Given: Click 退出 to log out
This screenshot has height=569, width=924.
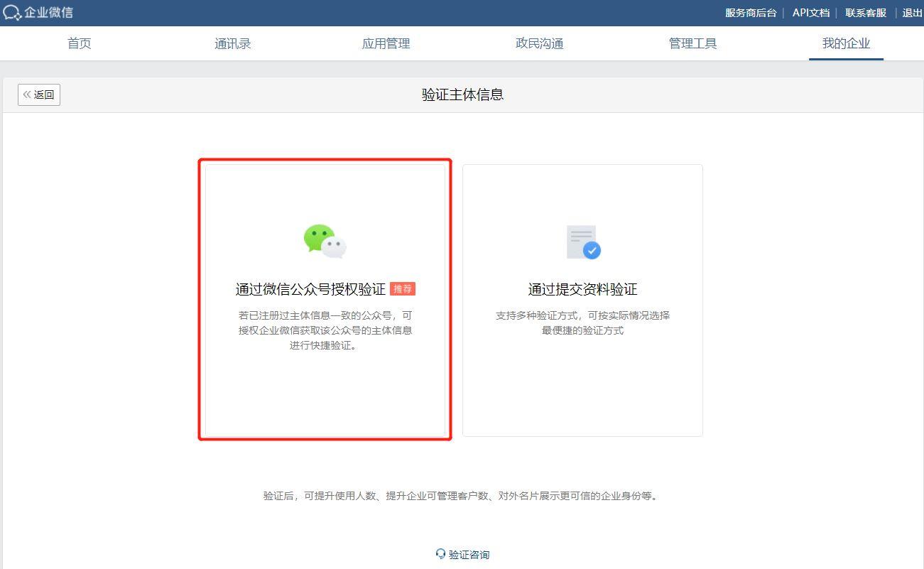Looking at the screenshot, I should [x=913, y=13].
